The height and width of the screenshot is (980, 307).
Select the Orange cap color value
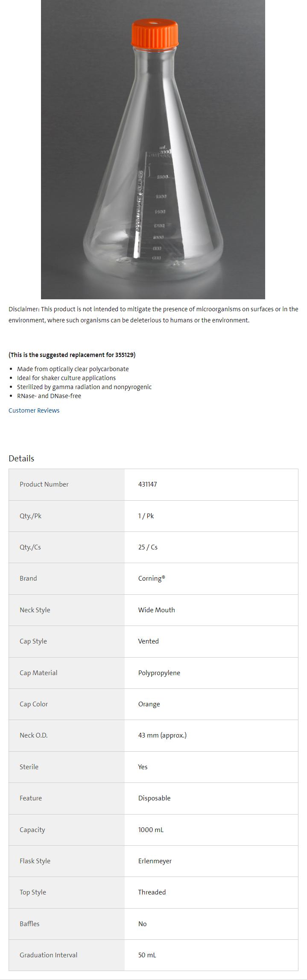pyautogui.click(x=149, y=704)
